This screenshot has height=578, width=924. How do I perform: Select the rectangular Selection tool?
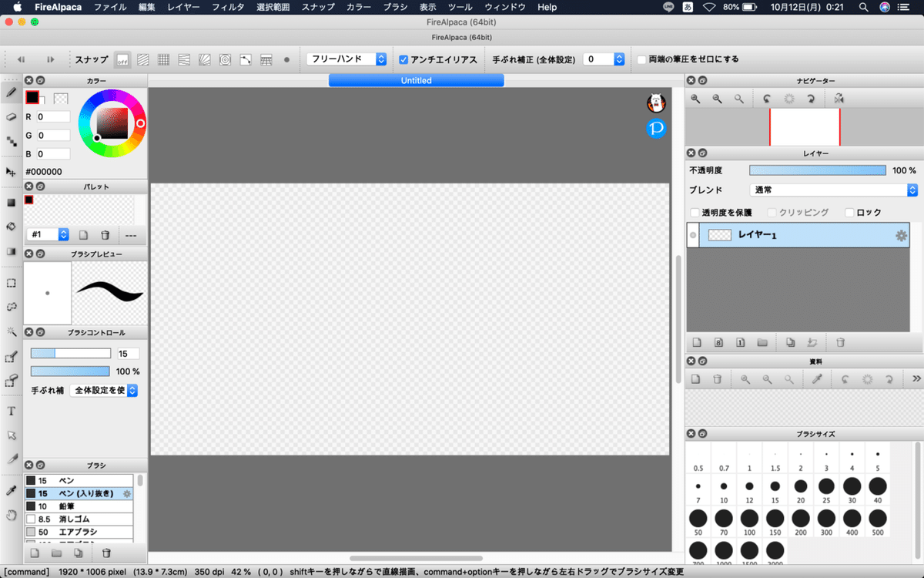tap(11, 283)
